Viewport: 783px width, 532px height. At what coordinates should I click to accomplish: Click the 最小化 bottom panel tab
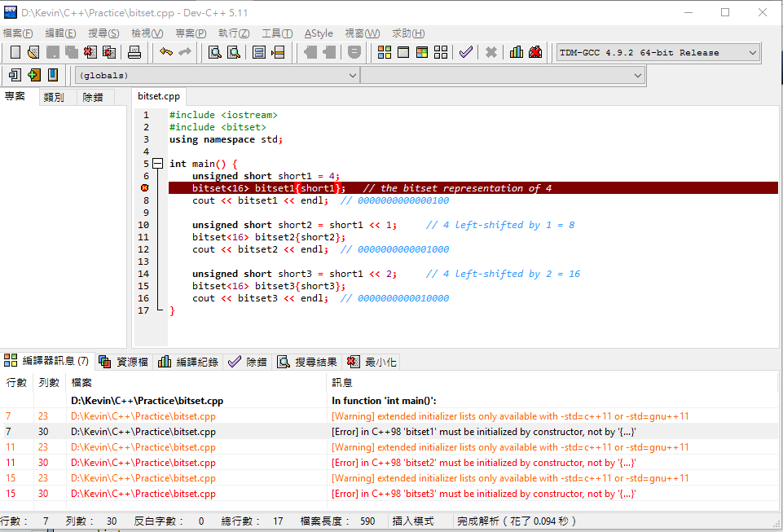(372, 362)
